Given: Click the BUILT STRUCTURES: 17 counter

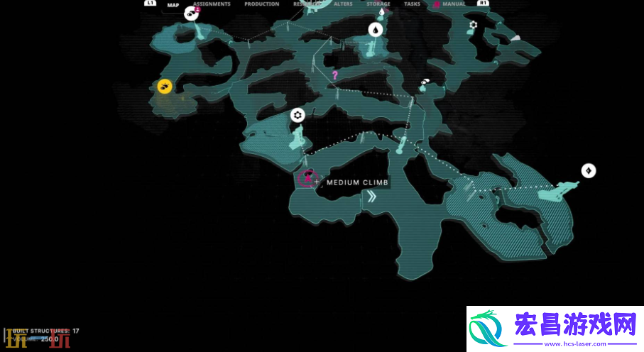Looking at the screenshot, I should click(45, 331).
